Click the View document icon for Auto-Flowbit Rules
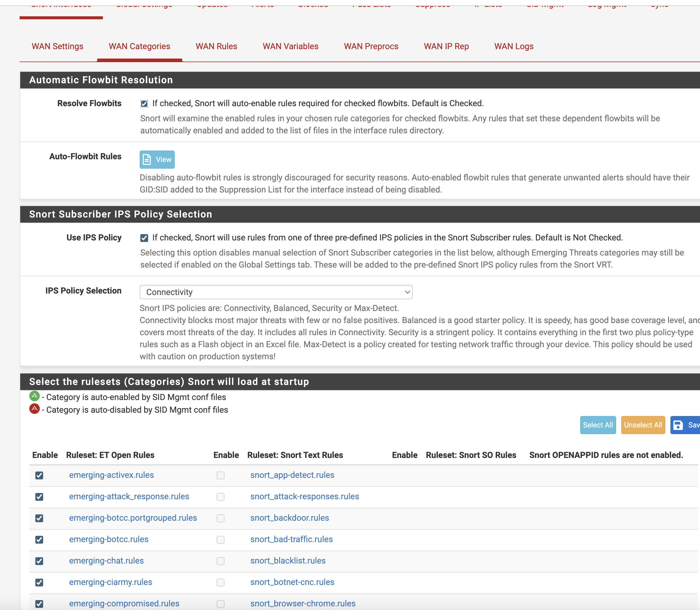The width and height of the screenshot is (700, 610). (x=147, y=159)
